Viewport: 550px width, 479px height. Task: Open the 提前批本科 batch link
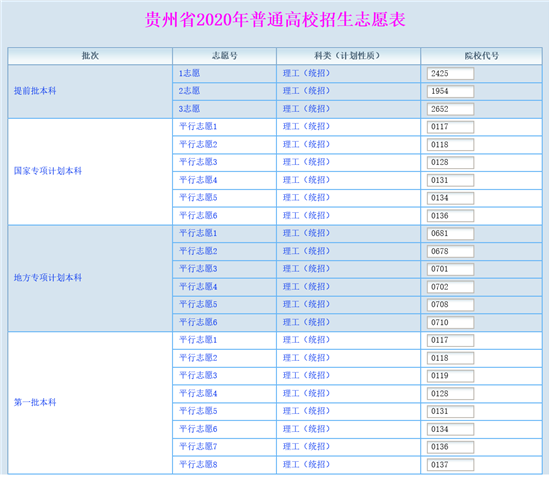(35, 91)
